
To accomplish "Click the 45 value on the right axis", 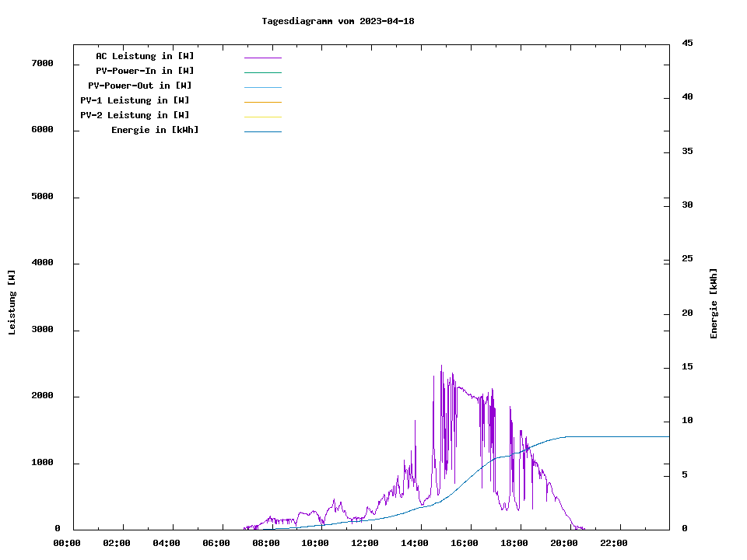I will pyautogui.click(x=688, y=43).
